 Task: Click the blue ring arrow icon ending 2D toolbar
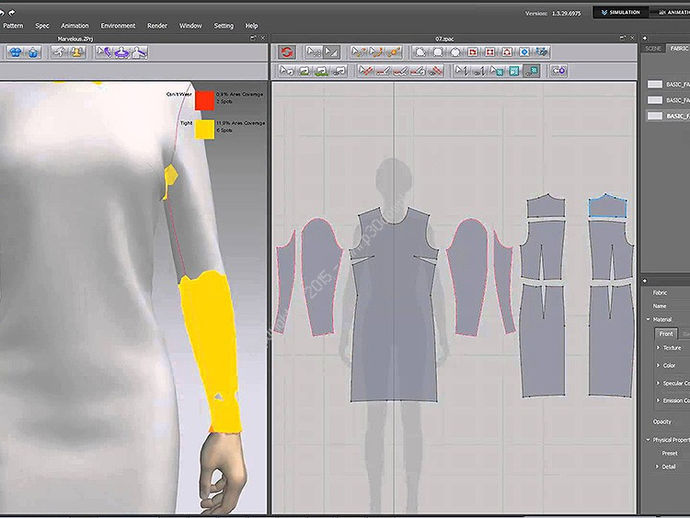tap(559, 70)
